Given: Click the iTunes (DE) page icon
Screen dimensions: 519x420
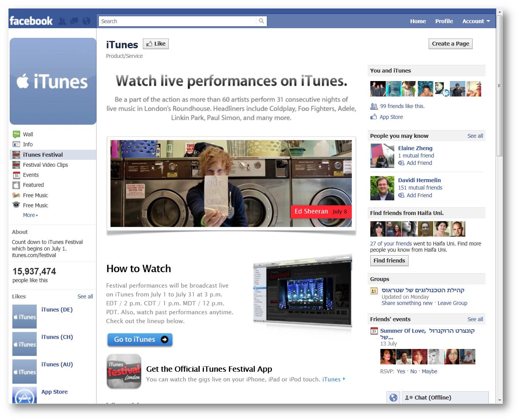Looking at the screenshot, I should (x=24, y=317).
